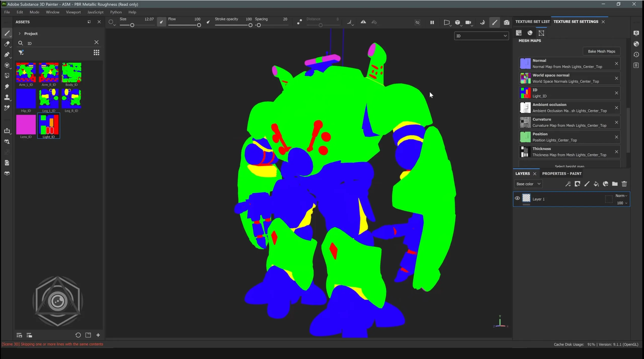644x359 pixels.
Task: Open the Python menu
Action: click(x=115, y=12)
